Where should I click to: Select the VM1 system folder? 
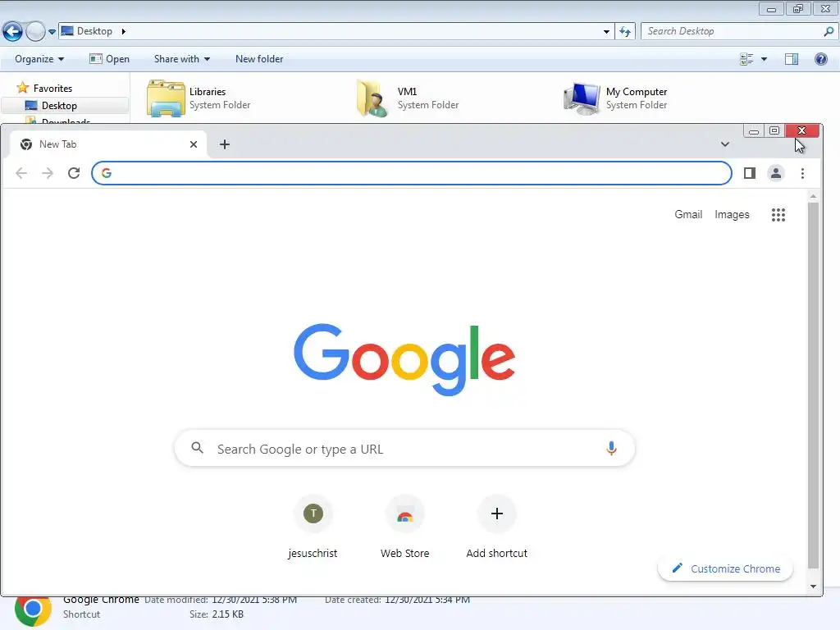click(409, 98)
